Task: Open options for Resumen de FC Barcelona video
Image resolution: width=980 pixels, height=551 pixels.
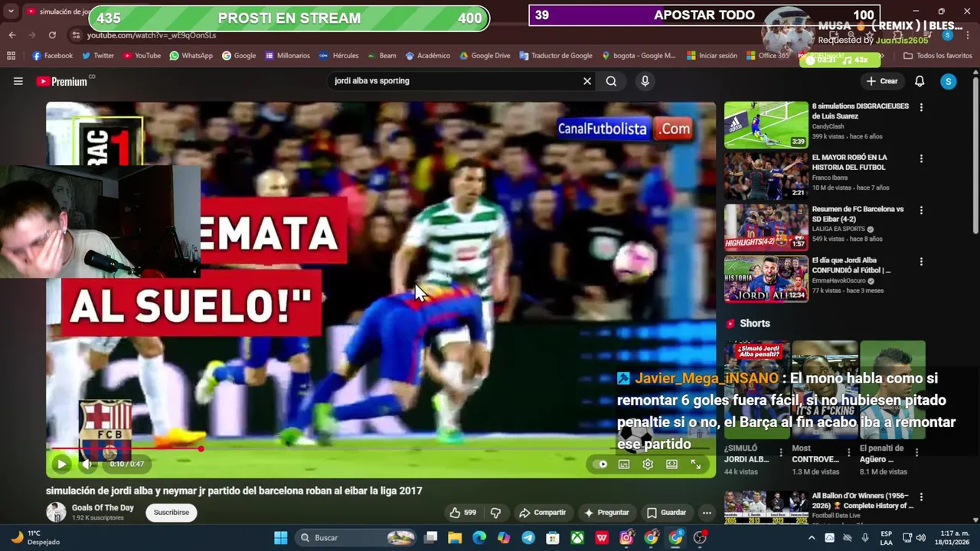Action: [921, 210]
